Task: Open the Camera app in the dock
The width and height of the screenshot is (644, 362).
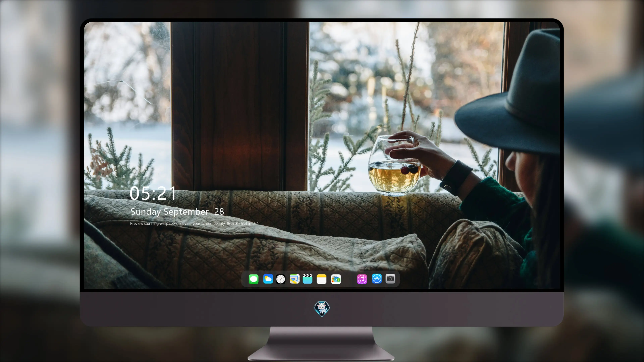Action: 390,279
